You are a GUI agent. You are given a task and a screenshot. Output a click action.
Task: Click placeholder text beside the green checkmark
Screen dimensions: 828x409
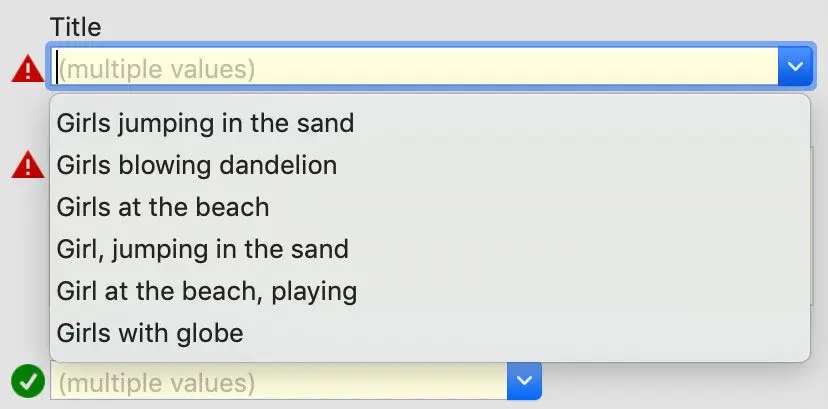click(156, 383)
